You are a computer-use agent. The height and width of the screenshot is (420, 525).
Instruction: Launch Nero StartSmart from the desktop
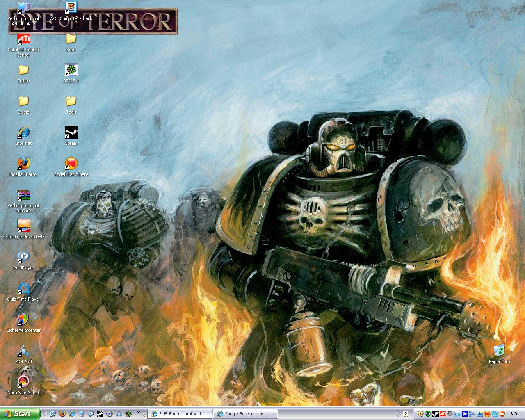point(23,382)
